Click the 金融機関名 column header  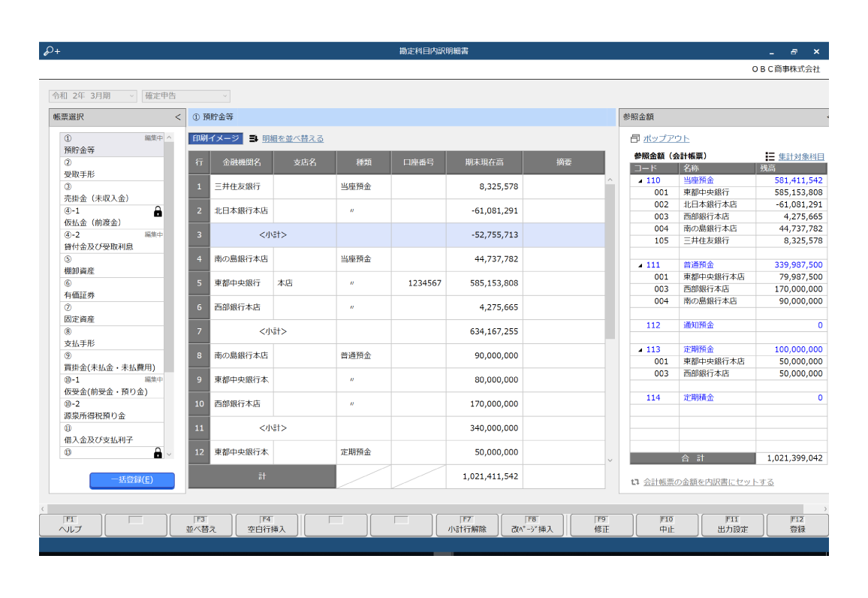[242, 162]
